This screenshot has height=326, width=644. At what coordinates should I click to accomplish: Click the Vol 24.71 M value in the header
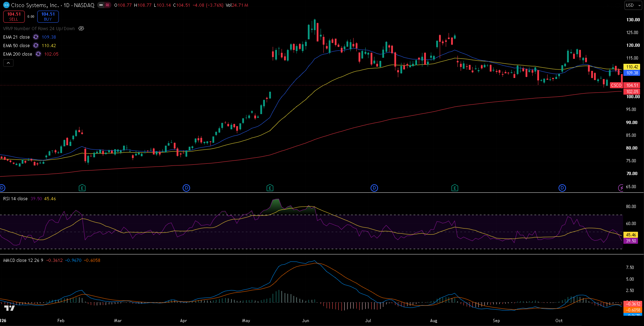[237, 5]
